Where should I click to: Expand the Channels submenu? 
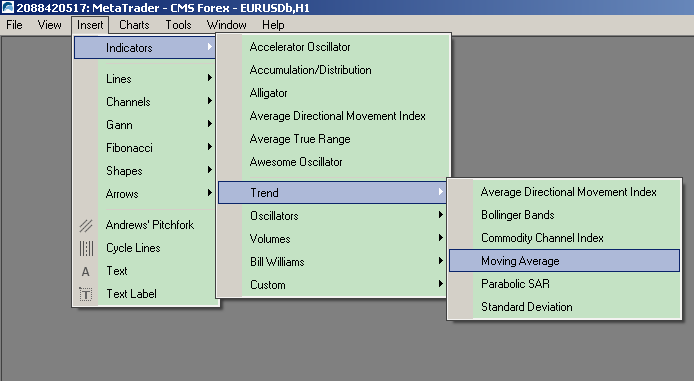[x=145, y=102]
